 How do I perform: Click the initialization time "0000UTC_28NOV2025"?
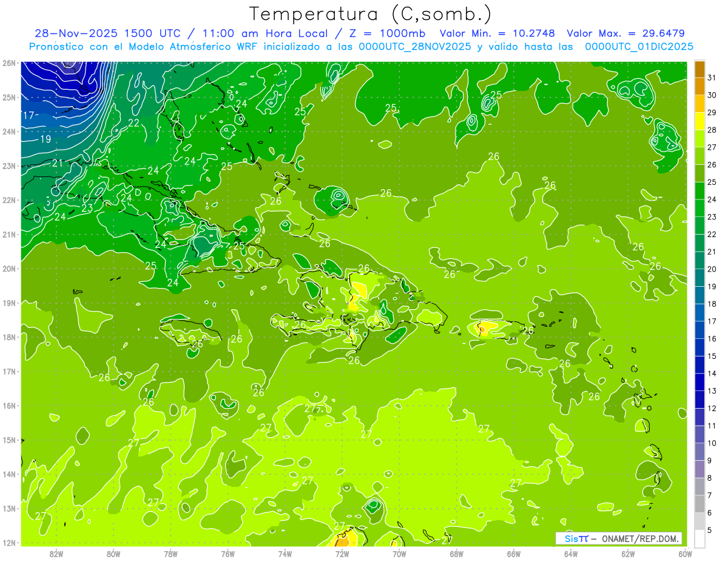coord(414,47)
